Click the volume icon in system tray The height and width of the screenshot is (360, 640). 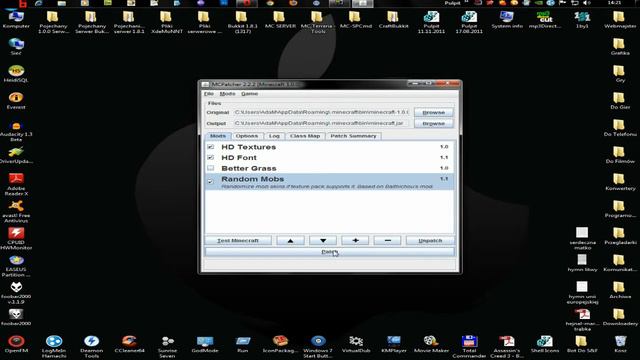[587, 3]
